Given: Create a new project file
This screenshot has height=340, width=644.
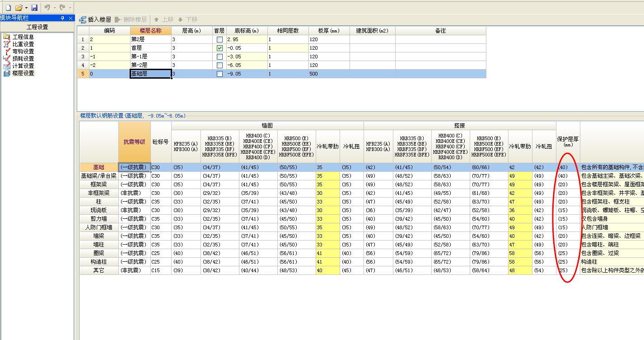Looking at the screenshot, I should pos(8,8).
